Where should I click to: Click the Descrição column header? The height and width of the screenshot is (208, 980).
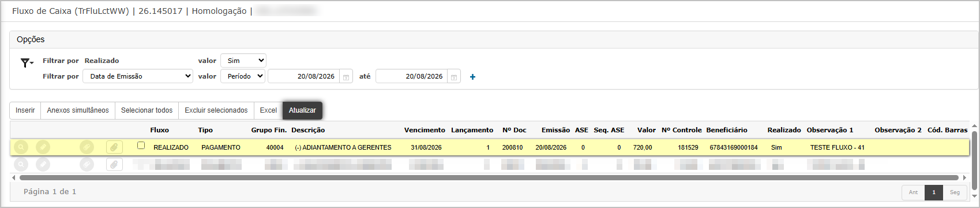(308, 130)
